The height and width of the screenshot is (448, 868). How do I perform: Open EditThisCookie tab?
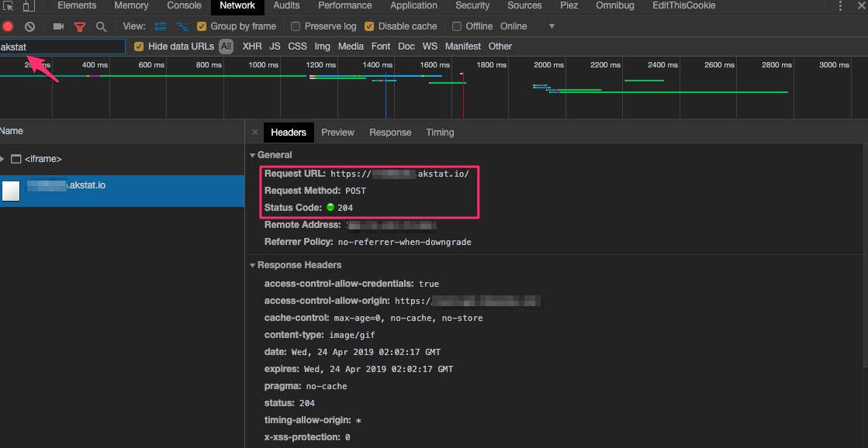pos(683,6)
